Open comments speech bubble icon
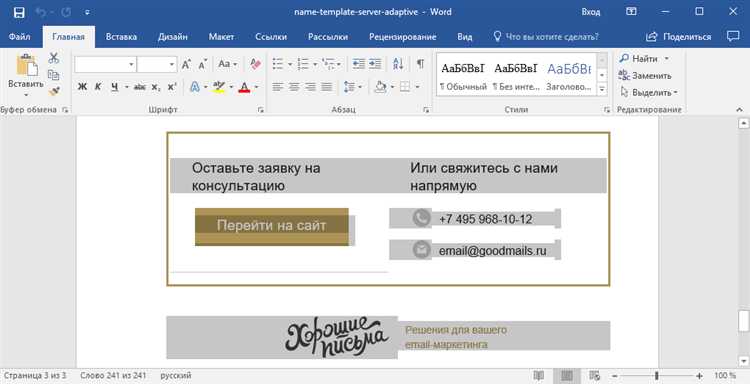Image resolution: width=750 pixels, height=384 pixels. (x=733, y=36)
